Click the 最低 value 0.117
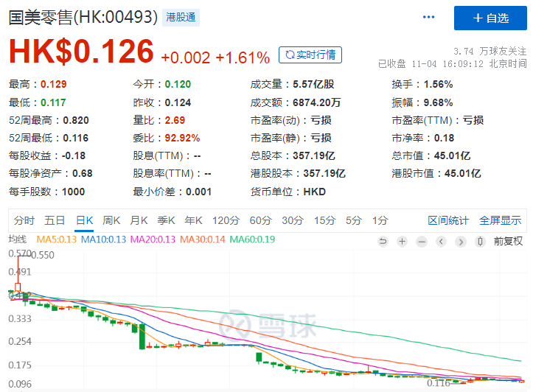The image size is (533, 392). 53,102
